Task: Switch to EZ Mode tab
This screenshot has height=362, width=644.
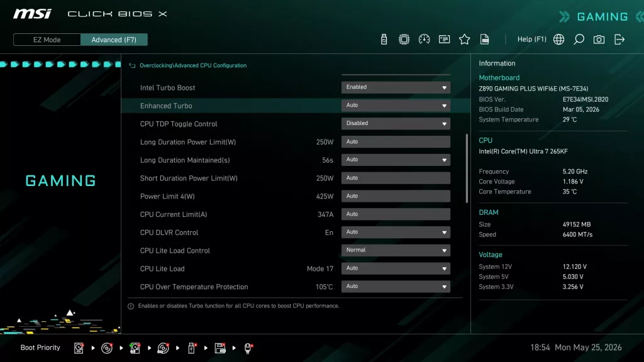Action: click(47, 40)
